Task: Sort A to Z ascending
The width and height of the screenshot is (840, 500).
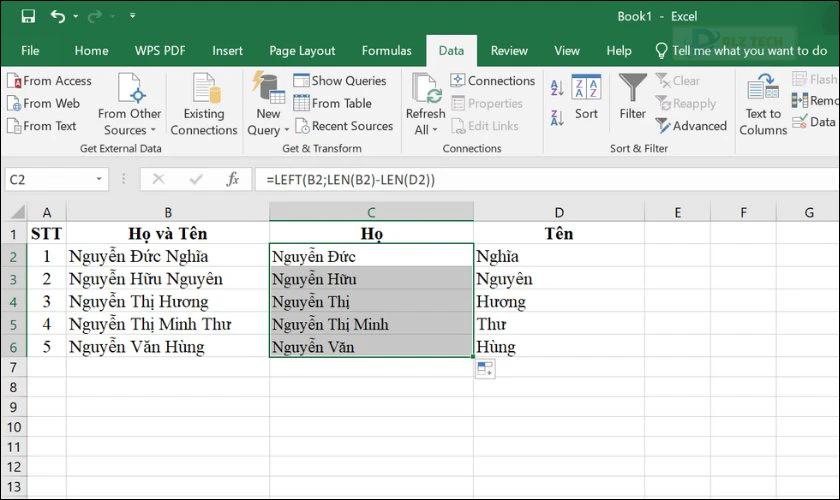Action: click(x=557, y=88)
